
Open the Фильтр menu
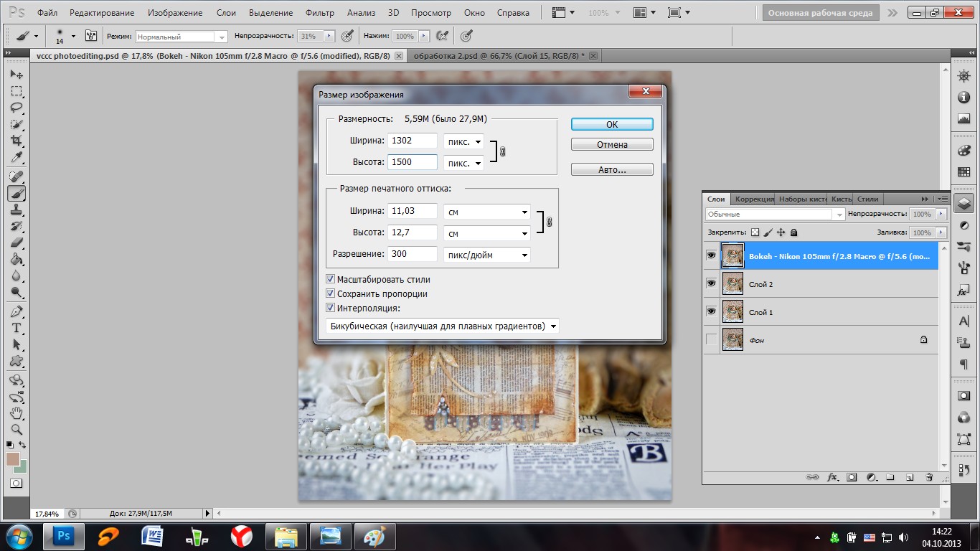click(320, 13)
